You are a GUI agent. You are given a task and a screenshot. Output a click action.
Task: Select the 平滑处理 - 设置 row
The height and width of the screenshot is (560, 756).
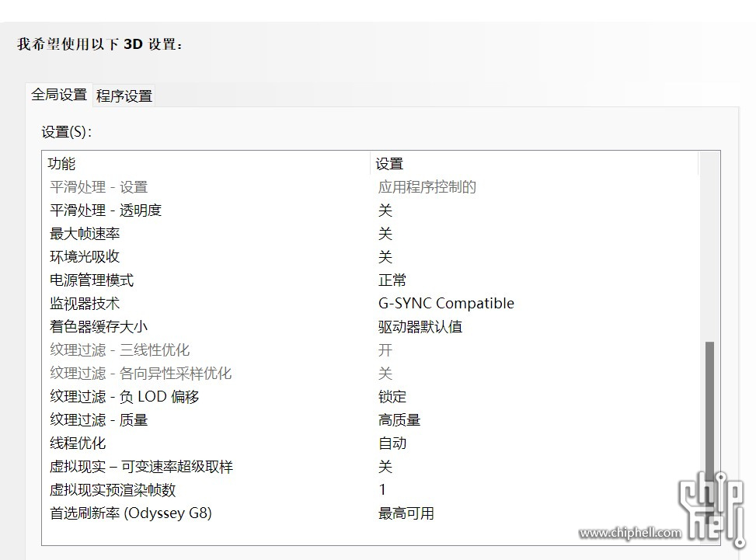370,187
